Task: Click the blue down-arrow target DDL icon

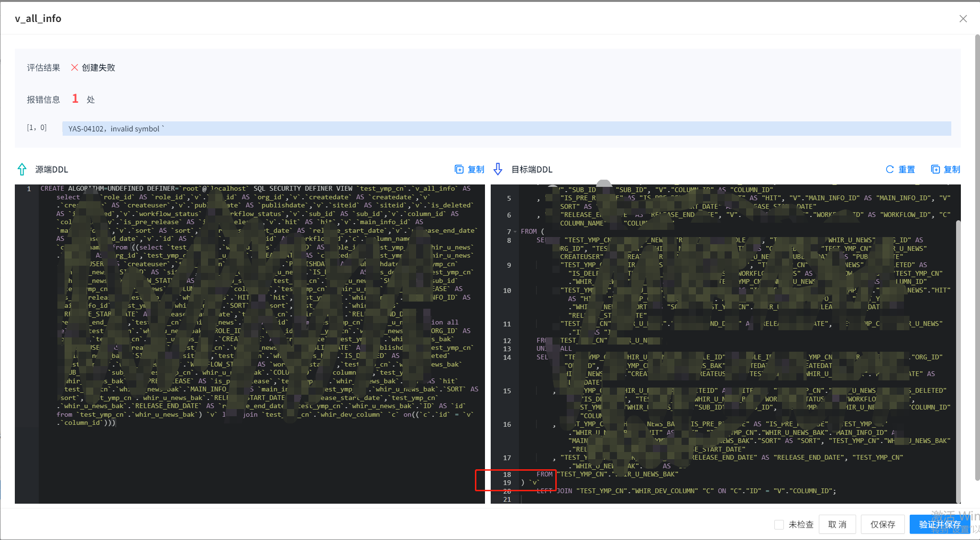Action: [498, 169]
